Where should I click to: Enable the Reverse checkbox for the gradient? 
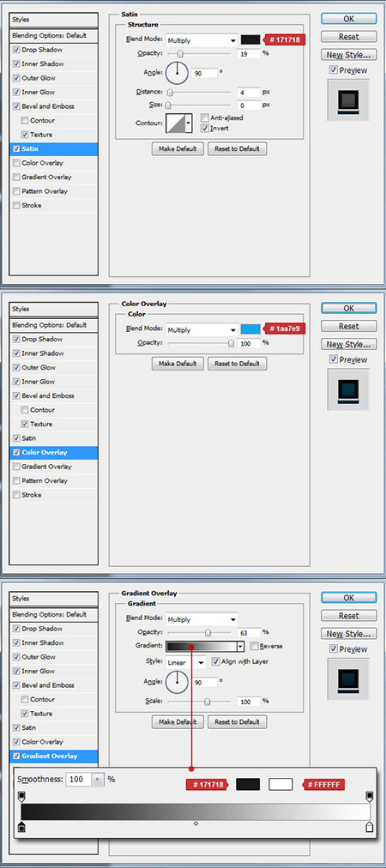click(x=254, y=646)
